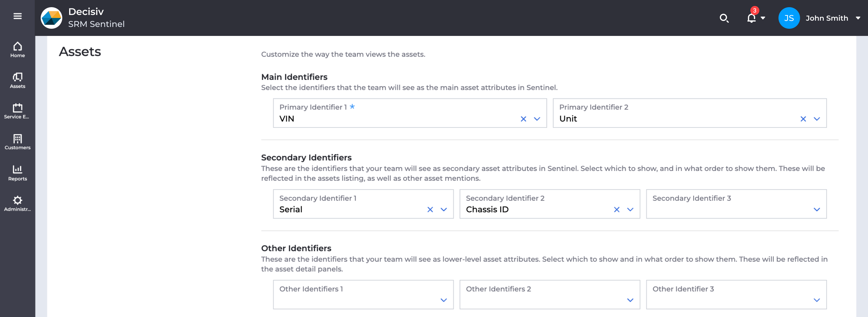Open the Customers section
This screenshot has height=317, width=868.
pyautogui.click(x=17, y=142)
